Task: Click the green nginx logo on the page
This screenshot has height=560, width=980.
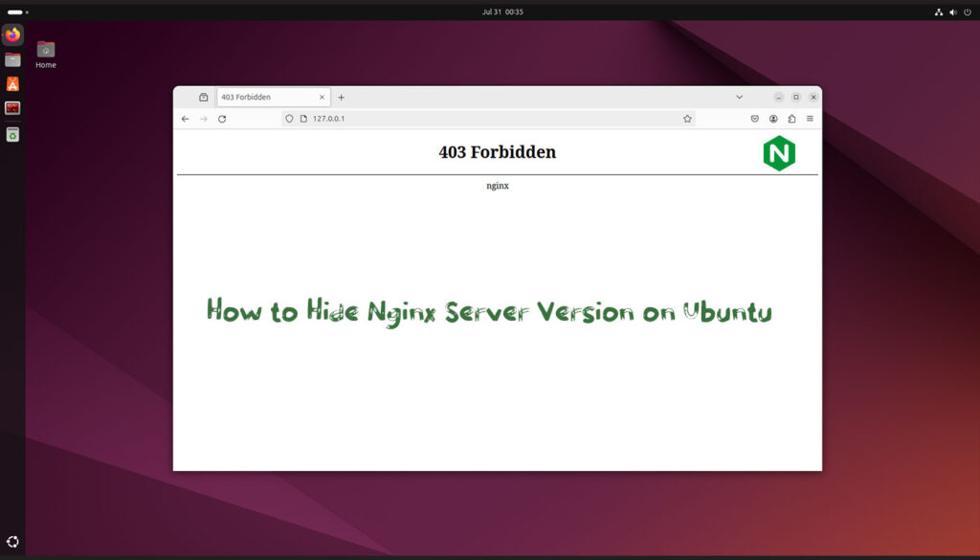Action: click(x=781, y=152)
